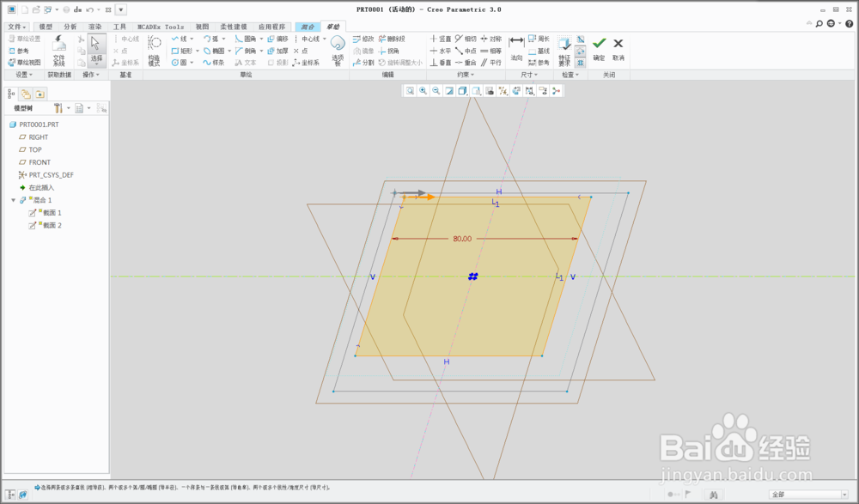
Task: Apply the Midpoint (中点) constraint
Action: [x=466, y=51]
